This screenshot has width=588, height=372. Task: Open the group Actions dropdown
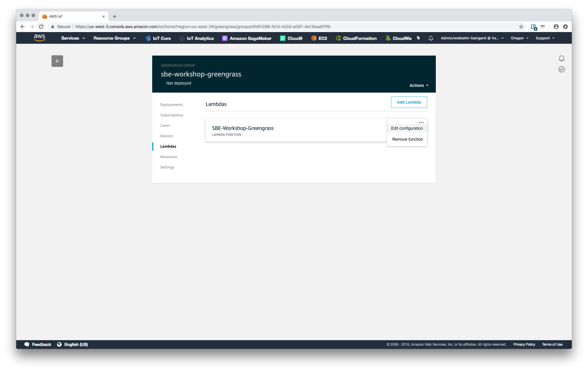419,85
